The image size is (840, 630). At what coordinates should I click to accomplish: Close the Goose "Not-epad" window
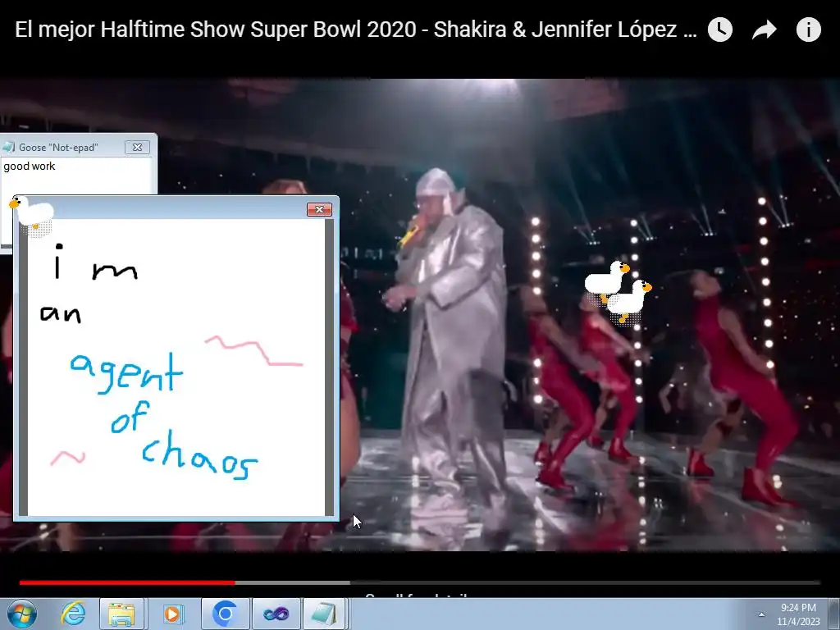(137, 148)
